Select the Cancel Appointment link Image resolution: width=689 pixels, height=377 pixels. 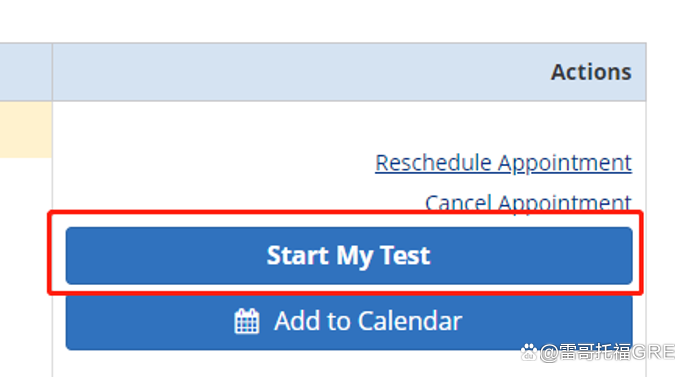click(528, 203)
